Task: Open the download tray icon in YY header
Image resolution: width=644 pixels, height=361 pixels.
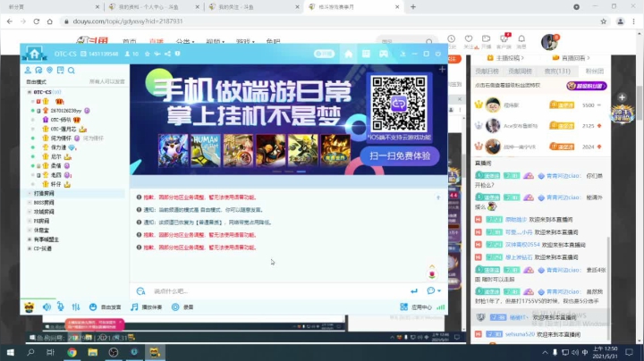Action: (x=402, y=54)
